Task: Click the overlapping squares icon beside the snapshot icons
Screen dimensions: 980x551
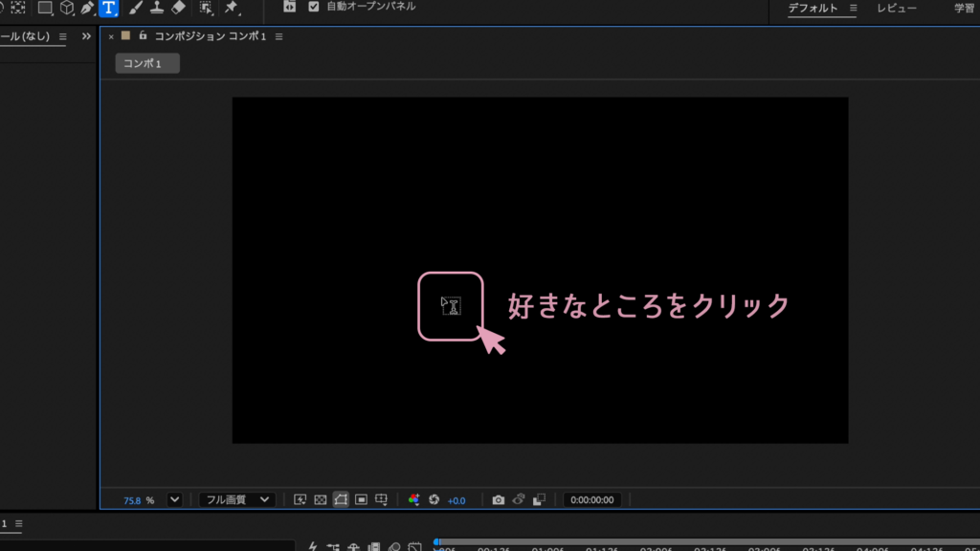Action: pos(540,499)
